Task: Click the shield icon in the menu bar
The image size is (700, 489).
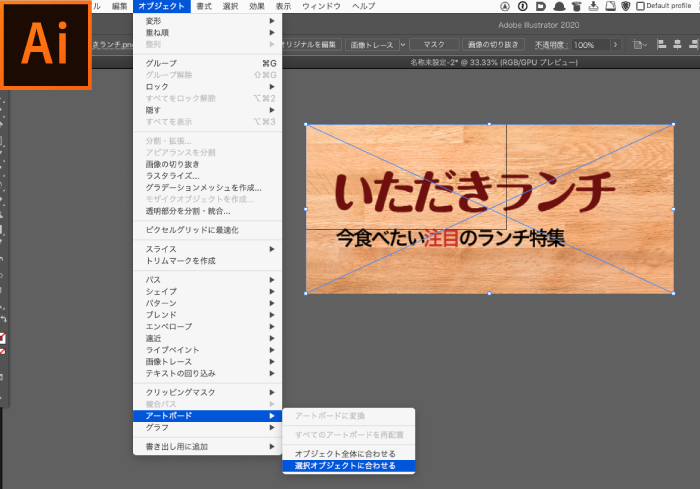Action: tap(626, 6)
